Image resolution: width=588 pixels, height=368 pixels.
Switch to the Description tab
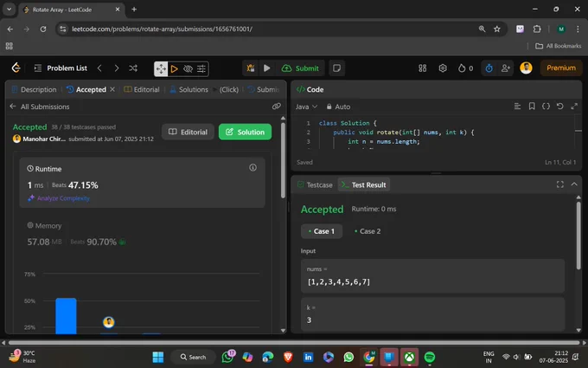[34, 89]
